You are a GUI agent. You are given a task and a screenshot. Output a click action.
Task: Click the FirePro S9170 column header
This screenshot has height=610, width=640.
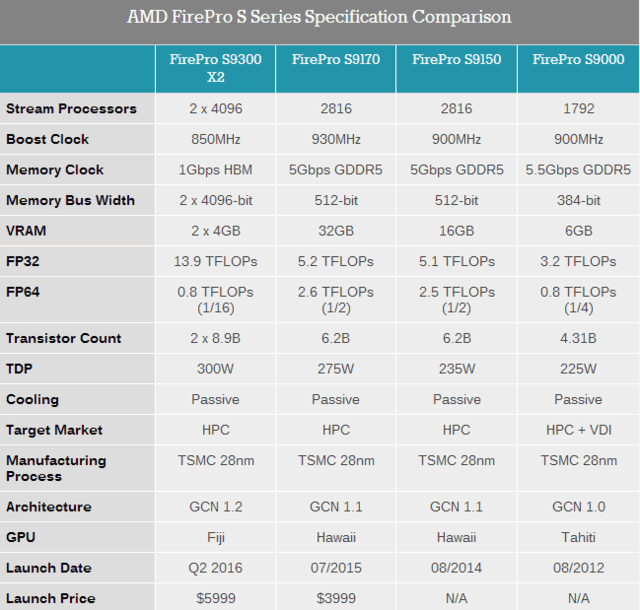(335, 60)
